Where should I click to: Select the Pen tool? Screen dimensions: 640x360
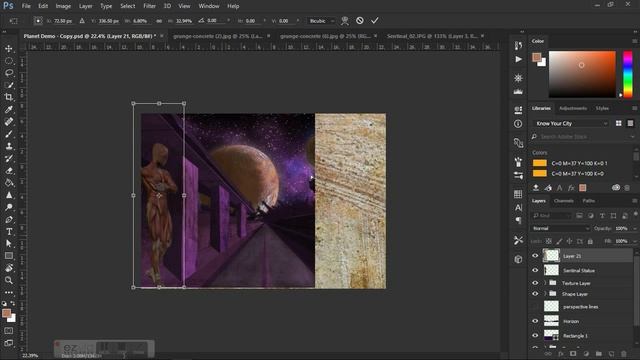pyautogui.click(x=9, y=220)
